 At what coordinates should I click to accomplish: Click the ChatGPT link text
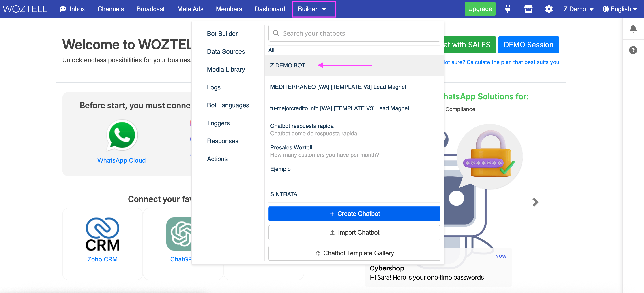tap(181, 259)
